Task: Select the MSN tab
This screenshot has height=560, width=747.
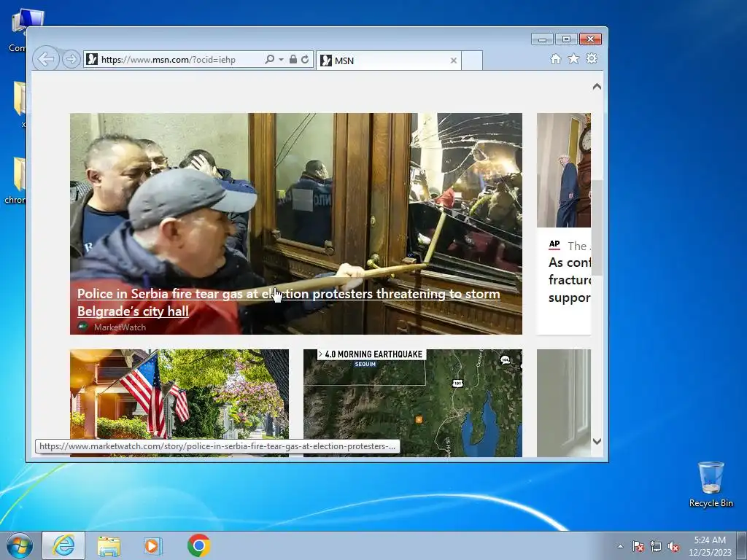Action: (x=388, y=61)
